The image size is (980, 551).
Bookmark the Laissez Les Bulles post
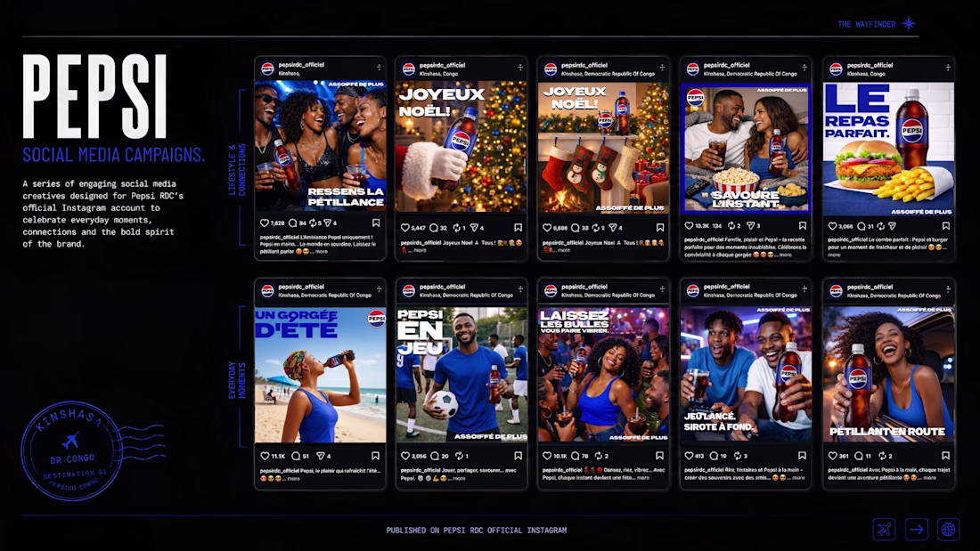660,456
